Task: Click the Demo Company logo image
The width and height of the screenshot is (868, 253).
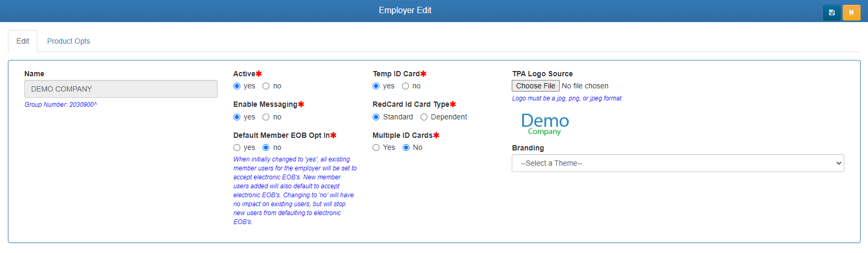Action: tap(545, 124)
